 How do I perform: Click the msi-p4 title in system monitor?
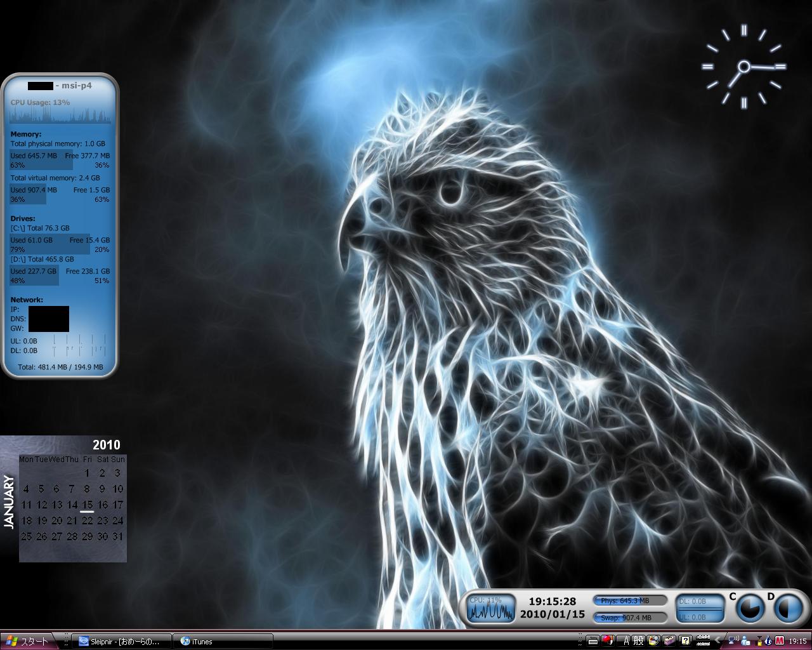click(x=77, y=85)
